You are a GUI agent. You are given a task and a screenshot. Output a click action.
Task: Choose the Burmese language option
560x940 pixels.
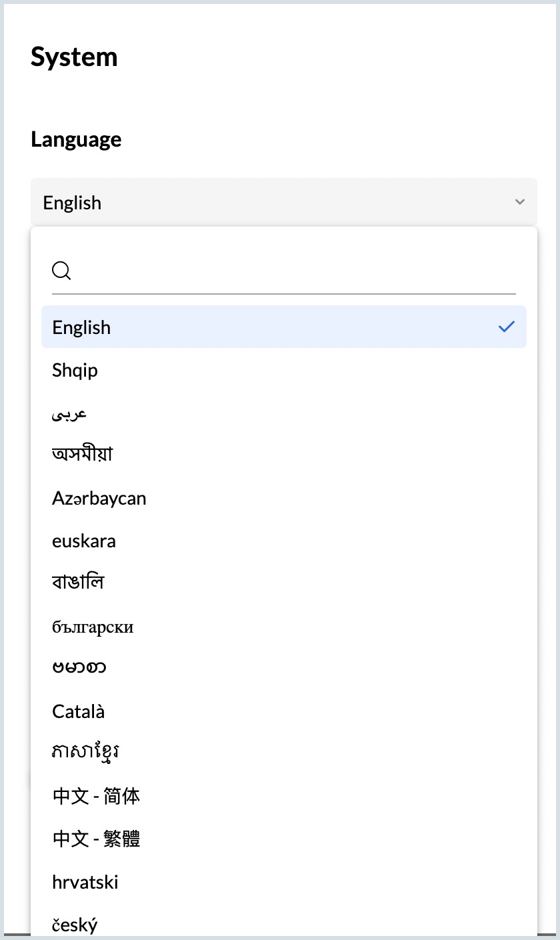79,667
